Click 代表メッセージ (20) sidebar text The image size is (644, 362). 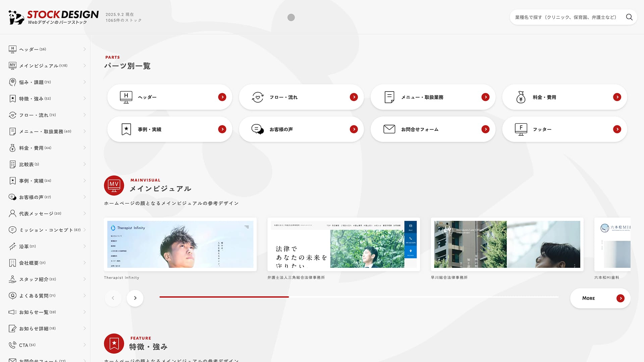pos(40,214)
